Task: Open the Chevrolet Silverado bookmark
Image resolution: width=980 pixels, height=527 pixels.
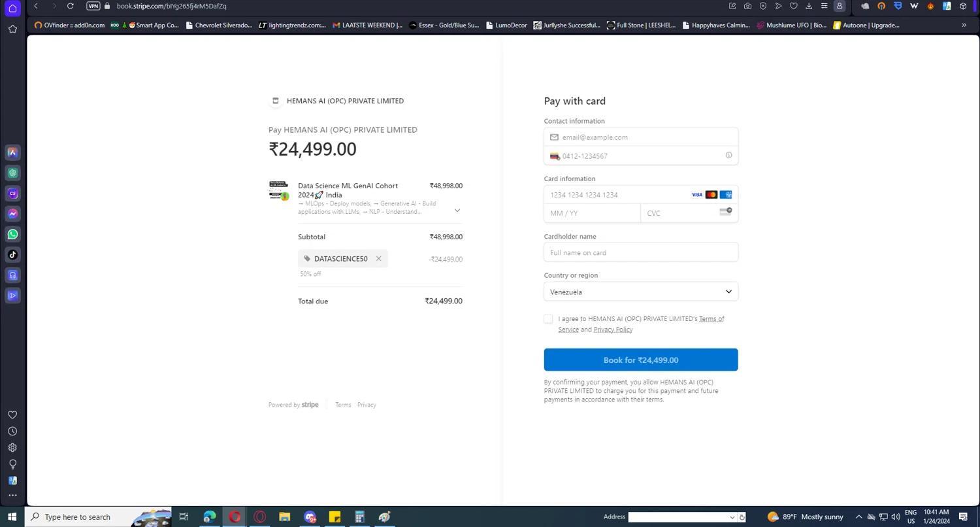Action: pyautogui.click(x=219, y=25)
